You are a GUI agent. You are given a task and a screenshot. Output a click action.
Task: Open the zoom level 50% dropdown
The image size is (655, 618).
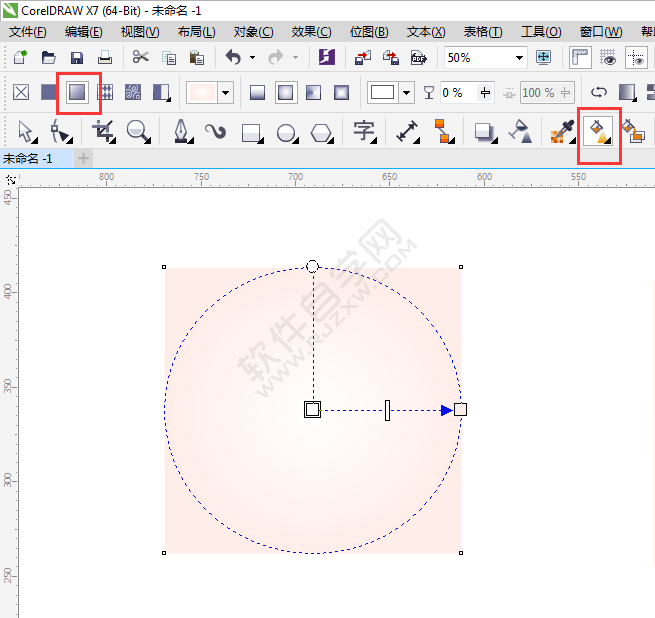(519, 58)
